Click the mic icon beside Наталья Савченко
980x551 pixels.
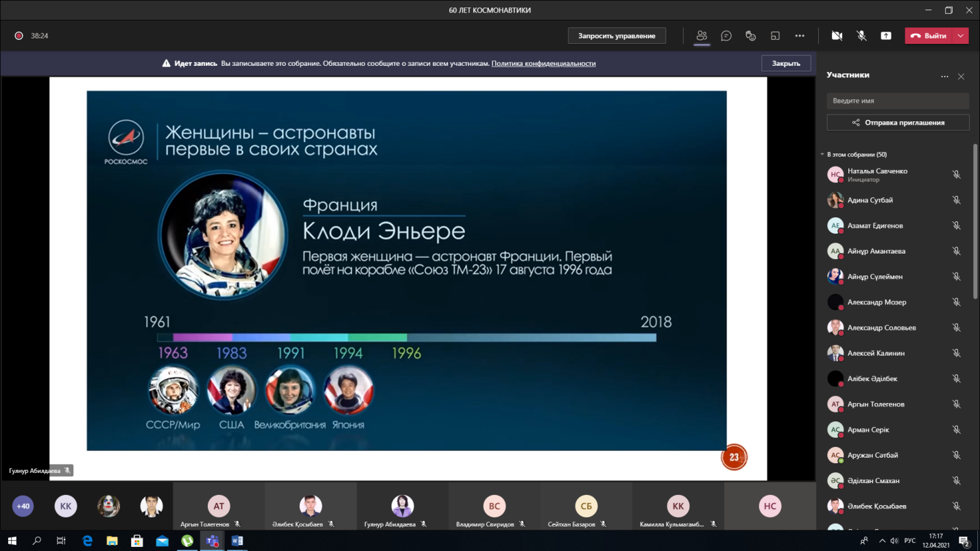tap(956, 175)
